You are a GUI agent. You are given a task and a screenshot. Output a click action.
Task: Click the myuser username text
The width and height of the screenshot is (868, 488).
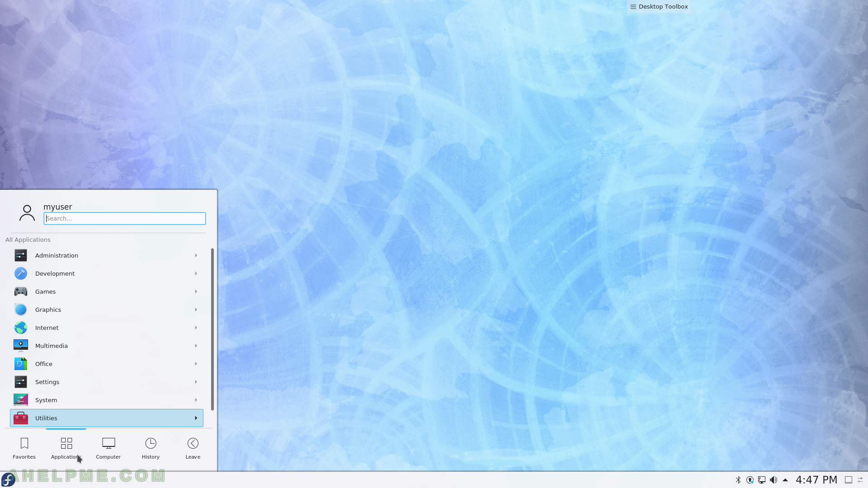[x=58, y=206]
